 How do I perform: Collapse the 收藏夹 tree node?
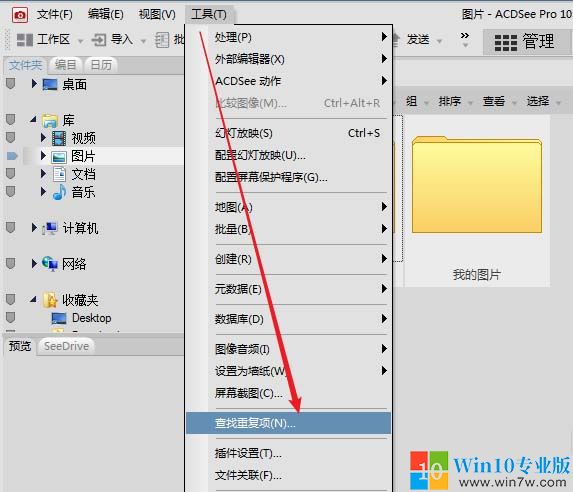[34, 299]
